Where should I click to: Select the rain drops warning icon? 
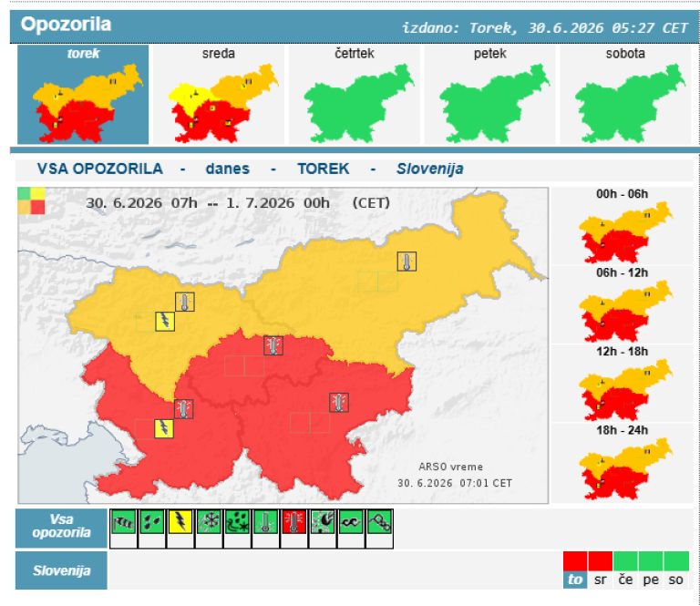(152, 521)
